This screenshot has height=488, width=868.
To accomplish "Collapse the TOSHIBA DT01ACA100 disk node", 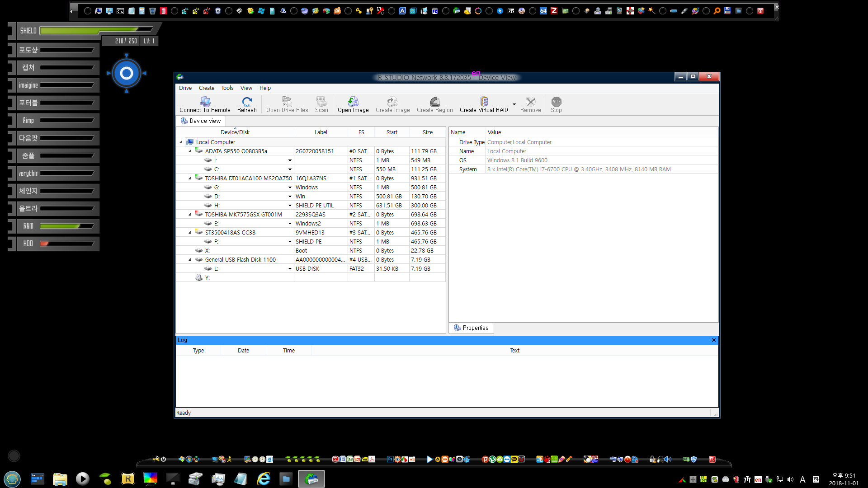I will 190,178.
